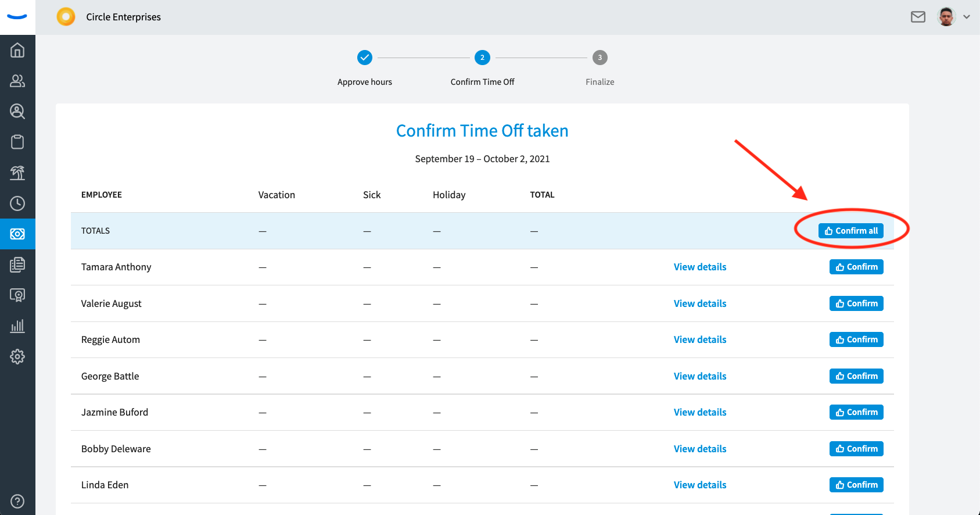Click the Jazmine Buford employee name

114,412
